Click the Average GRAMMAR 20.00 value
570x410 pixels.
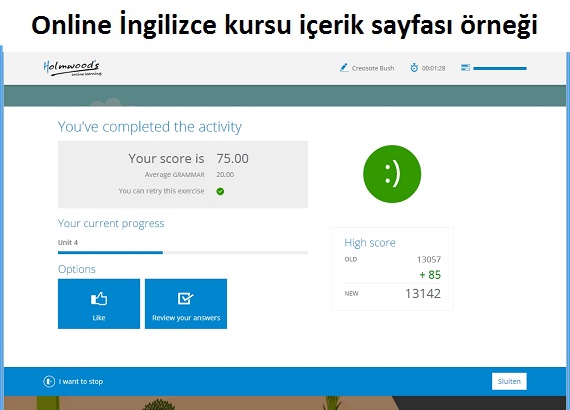(x=225, y=174)
